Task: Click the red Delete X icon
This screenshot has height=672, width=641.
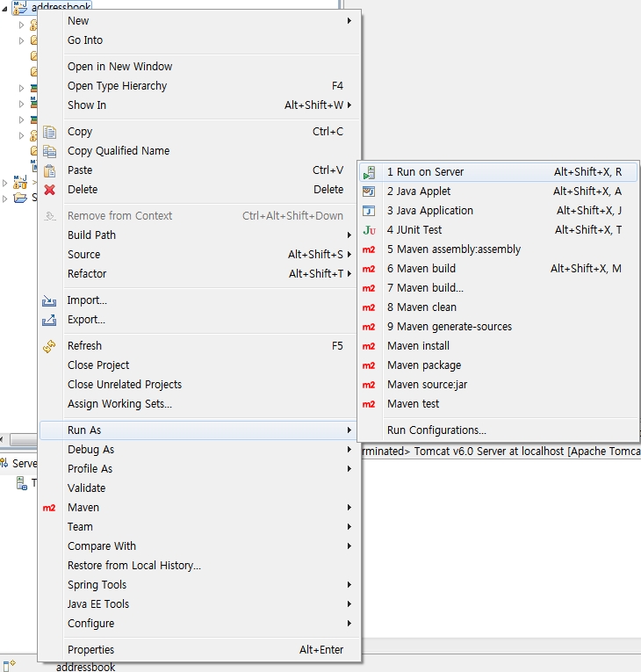Action: pyautogui.click(x=50, y=190)
